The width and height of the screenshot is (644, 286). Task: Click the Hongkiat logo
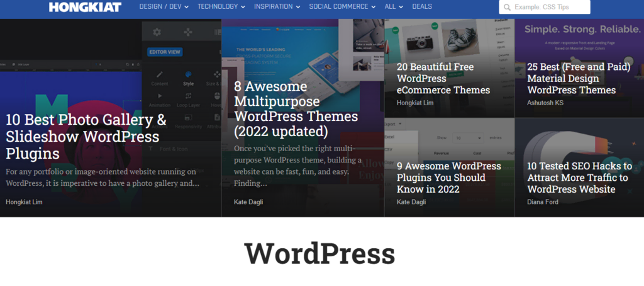point(85,7)
